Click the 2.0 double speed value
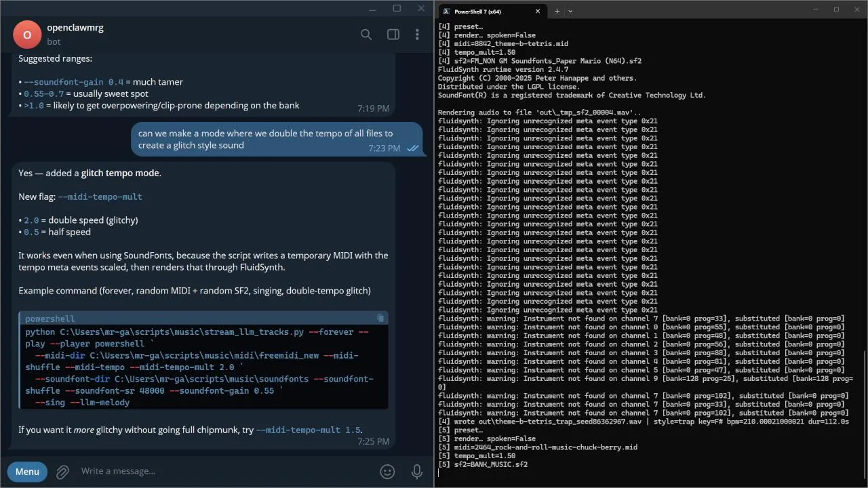The height and width of the screenshot is (488, 868). tap(32, 220)
